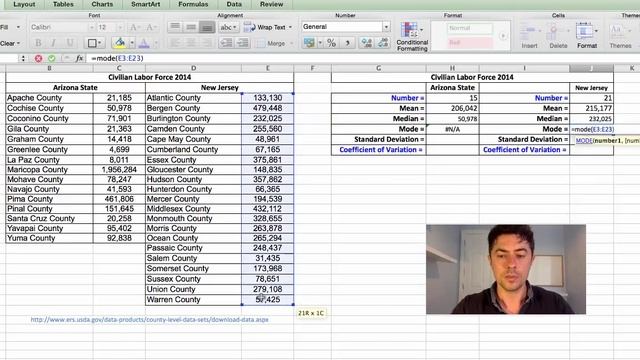Image resolution: width=640 pixels, height=360 pixels.
Task: Select New Jersey mean 215,177 cell
Action: pos(591,108)
